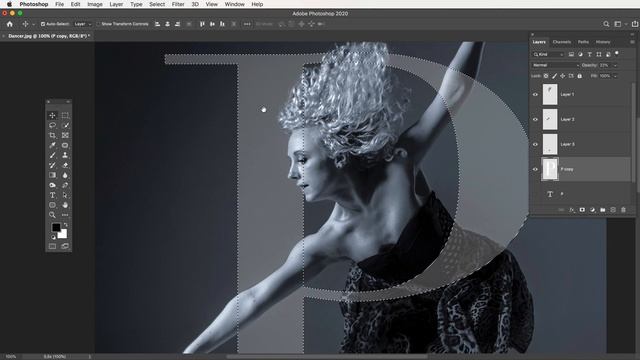Viewport: 640px width, 360px height.
Task: Delete layer with the trash icon
Action: click(623, 210)
